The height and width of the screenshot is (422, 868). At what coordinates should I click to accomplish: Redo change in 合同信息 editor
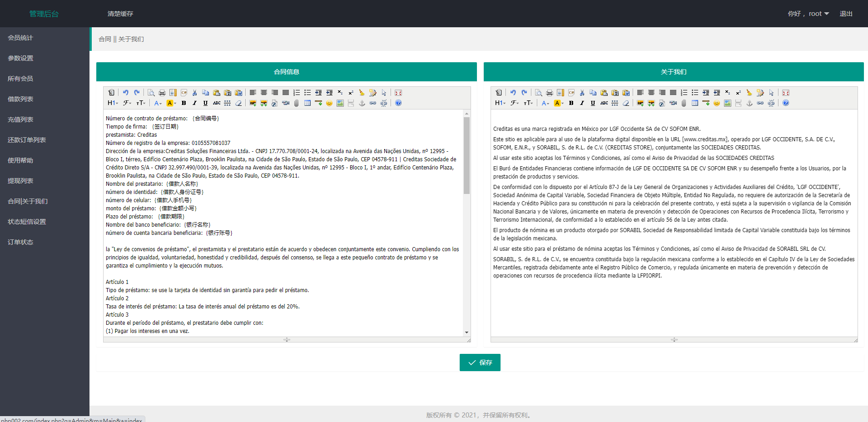pyautogui.click(x=137, y=93)
